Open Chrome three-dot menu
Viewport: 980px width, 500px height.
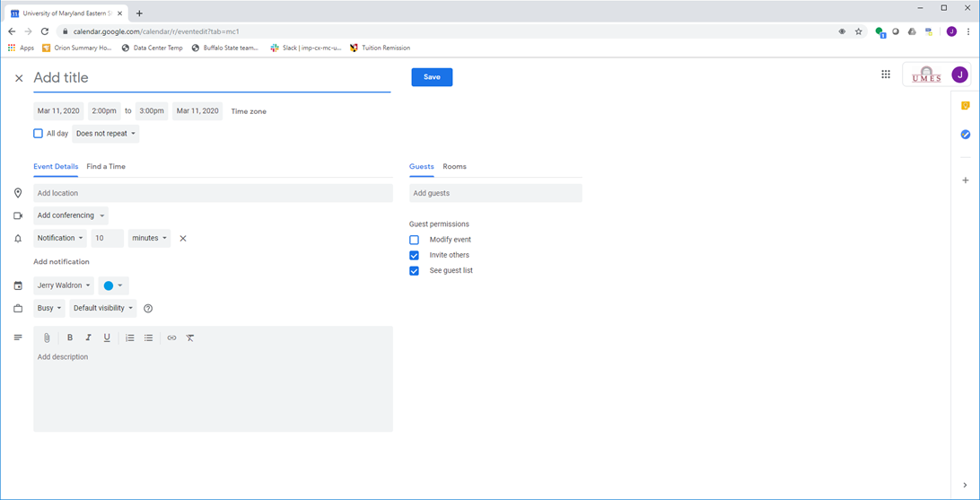coord(967,31)
